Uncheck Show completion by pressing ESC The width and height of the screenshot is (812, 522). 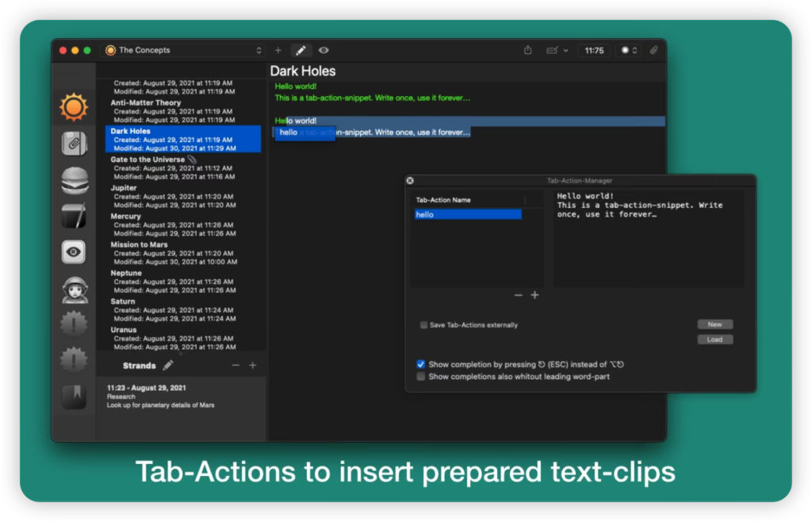[421, 364]
